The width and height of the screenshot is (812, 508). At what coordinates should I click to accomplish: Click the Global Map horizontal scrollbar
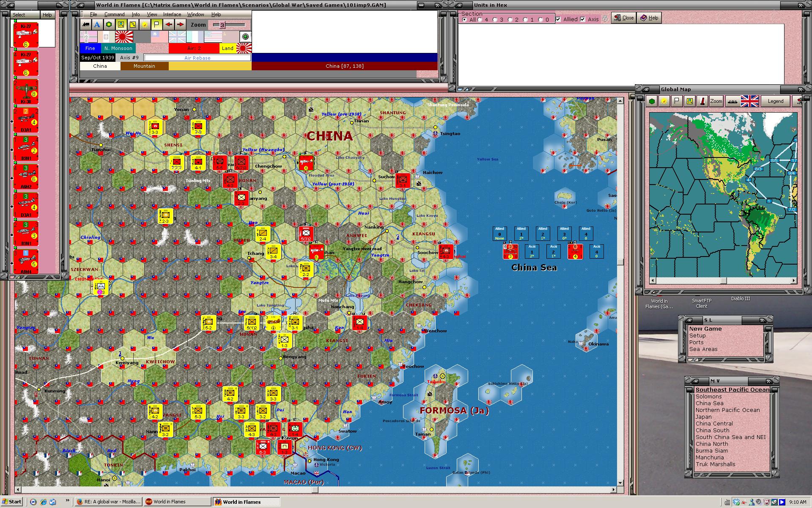click(723, 280)
